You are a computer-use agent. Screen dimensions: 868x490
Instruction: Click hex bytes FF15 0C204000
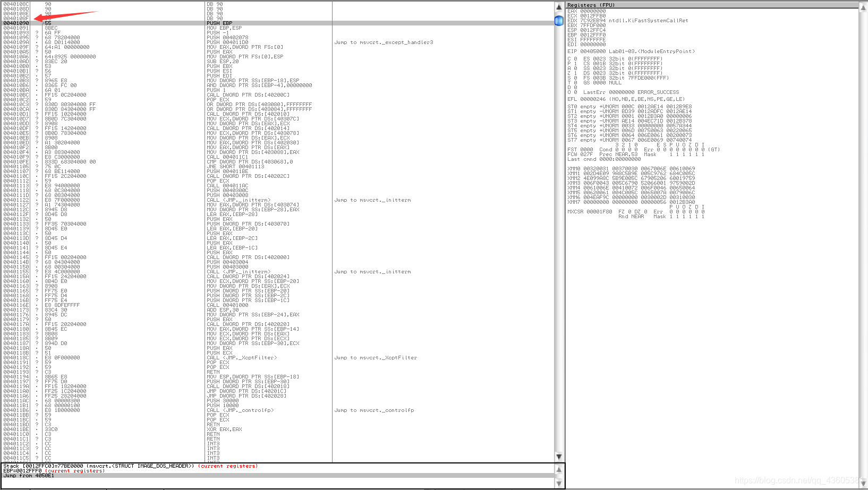click(65, 95)
